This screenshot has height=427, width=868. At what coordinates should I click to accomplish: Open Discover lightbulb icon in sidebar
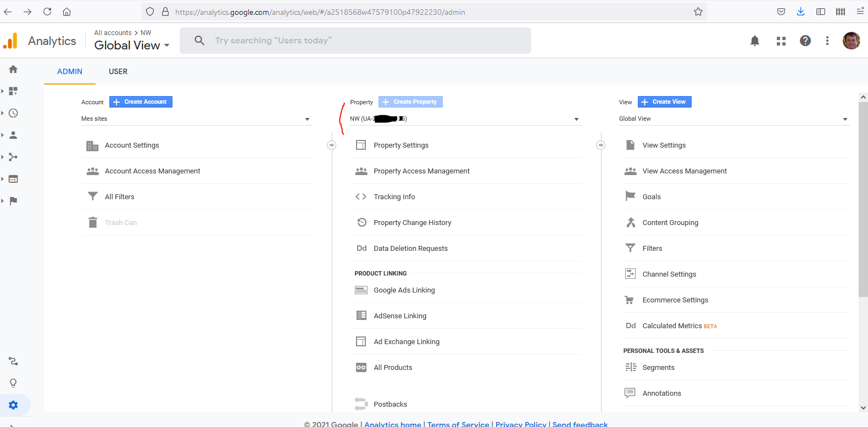click(x=13, y=383)
